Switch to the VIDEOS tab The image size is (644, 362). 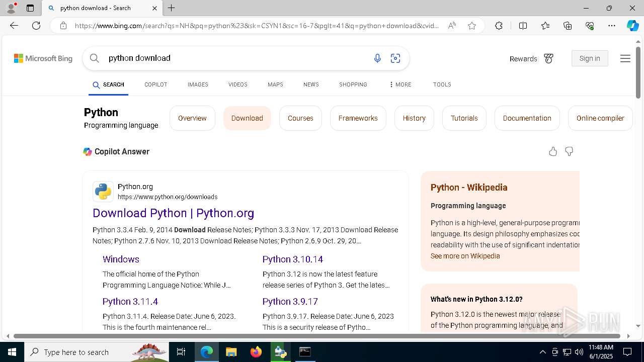click(237, 84)
